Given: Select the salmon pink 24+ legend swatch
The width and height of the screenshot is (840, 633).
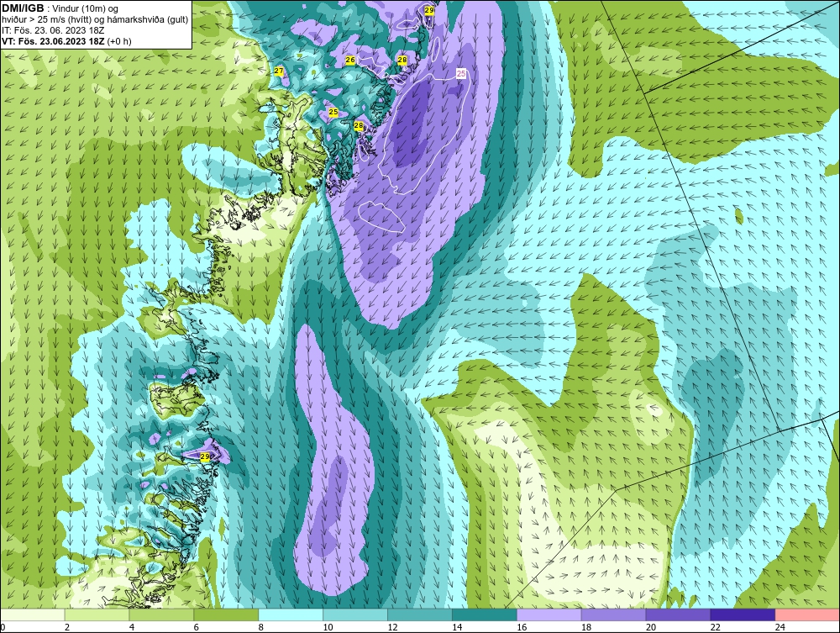Looking at the screenshot, I should (807, 615).
